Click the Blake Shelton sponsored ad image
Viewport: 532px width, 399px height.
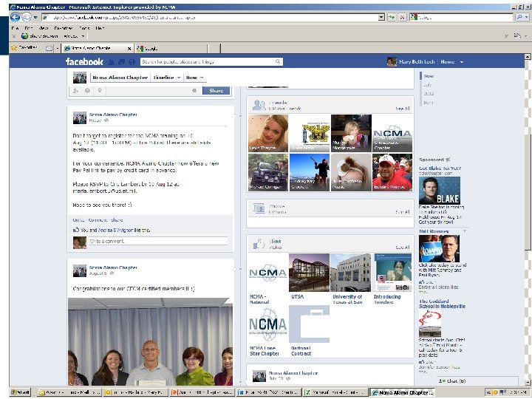[440, 191]
